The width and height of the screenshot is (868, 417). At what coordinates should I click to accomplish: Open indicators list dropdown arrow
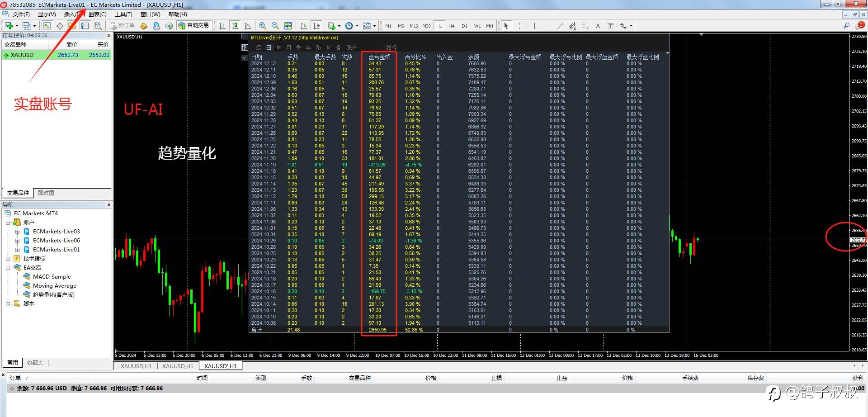(x=339, y=26)
